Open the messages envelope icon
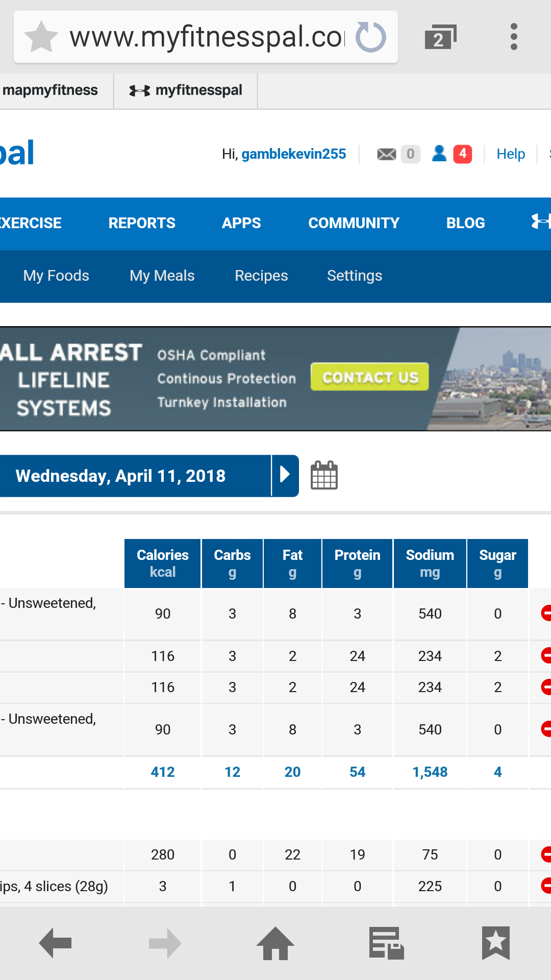The image size is (551, 980). (x=387, y=154)
